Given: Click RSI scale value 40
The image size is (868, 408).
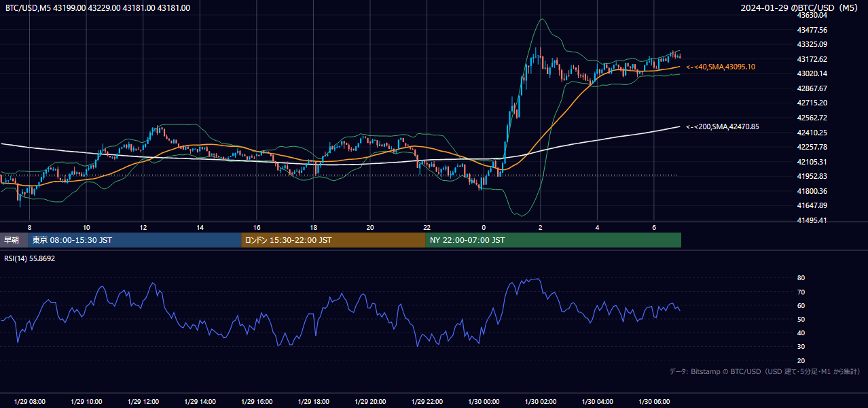Looking at the screenshot, I should 801,333.
